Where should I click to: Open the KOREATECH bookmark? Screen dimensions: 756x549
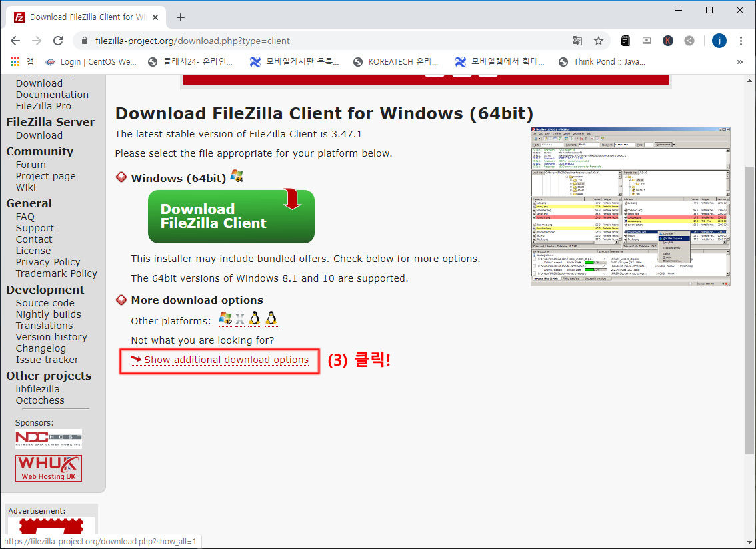(395, 62)
